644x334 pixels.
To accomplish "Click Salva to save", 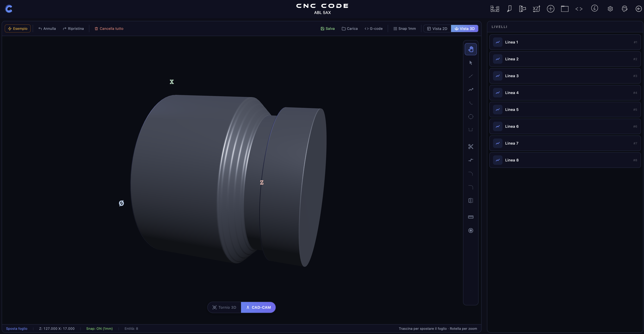I will [328, 29].
